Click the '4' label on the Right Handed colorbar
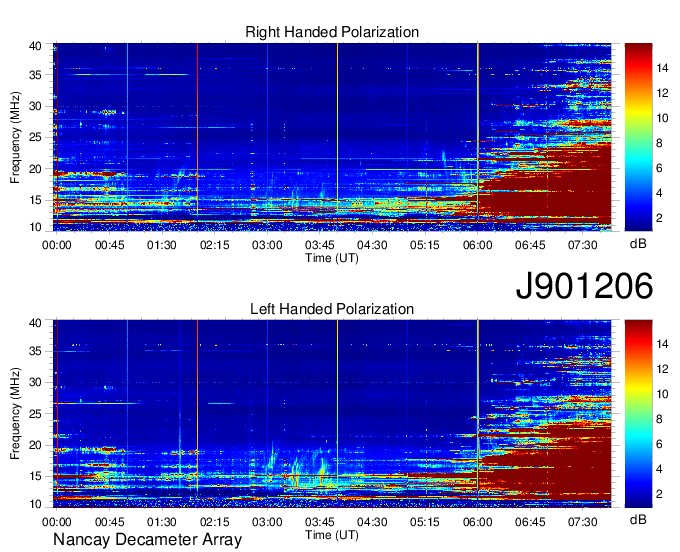The width and height of the screenshot is (680, 552). pyautogui.click(x=659, y=193)
